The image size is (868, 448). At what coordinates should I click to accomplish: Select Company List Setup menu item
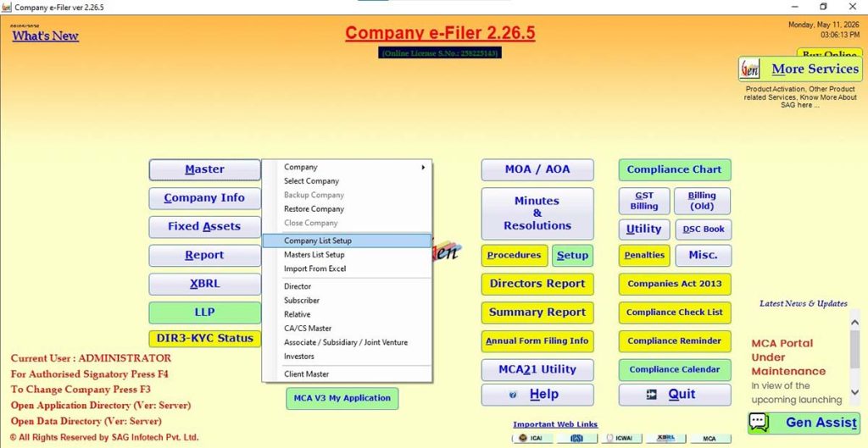(347, 241)
